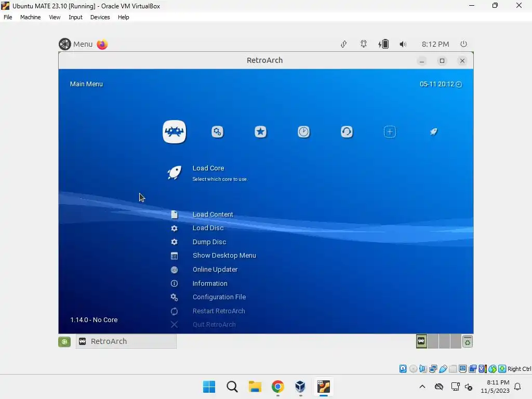Viewport: 532px width, 399px height.
Task: Click the X icon beside Quit RetroArch
Action: [x=175, y=325]
